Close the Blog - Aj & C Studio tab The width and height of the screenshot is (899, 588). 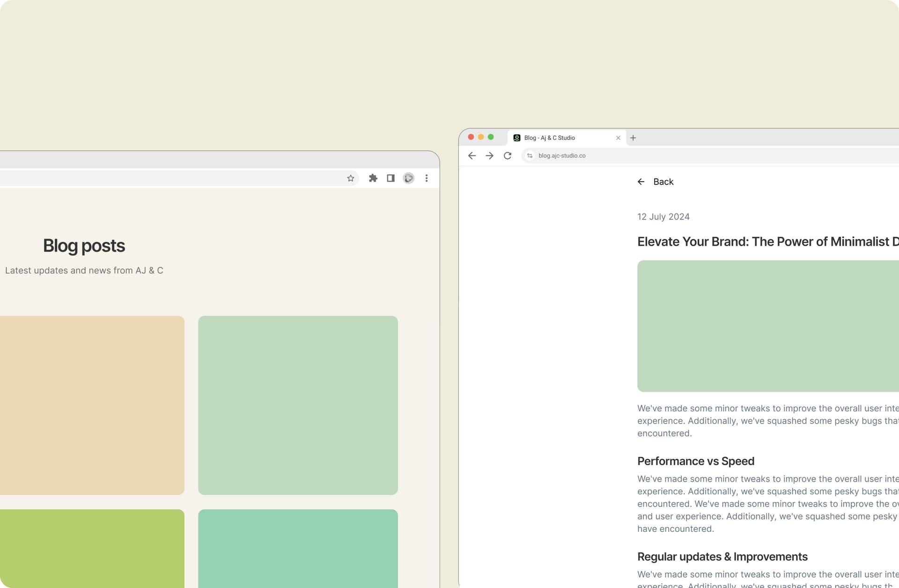(618, 138)
